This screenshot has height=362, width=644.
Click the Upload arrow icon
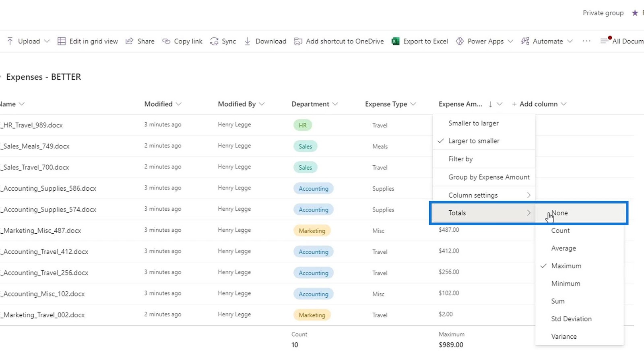[10, 41]
